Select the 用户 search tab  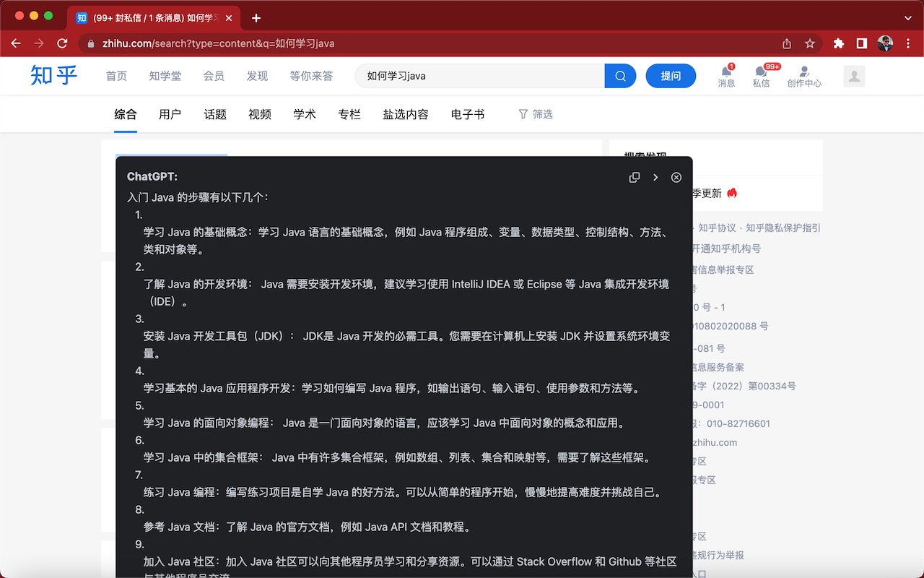(x=170, y=113)
